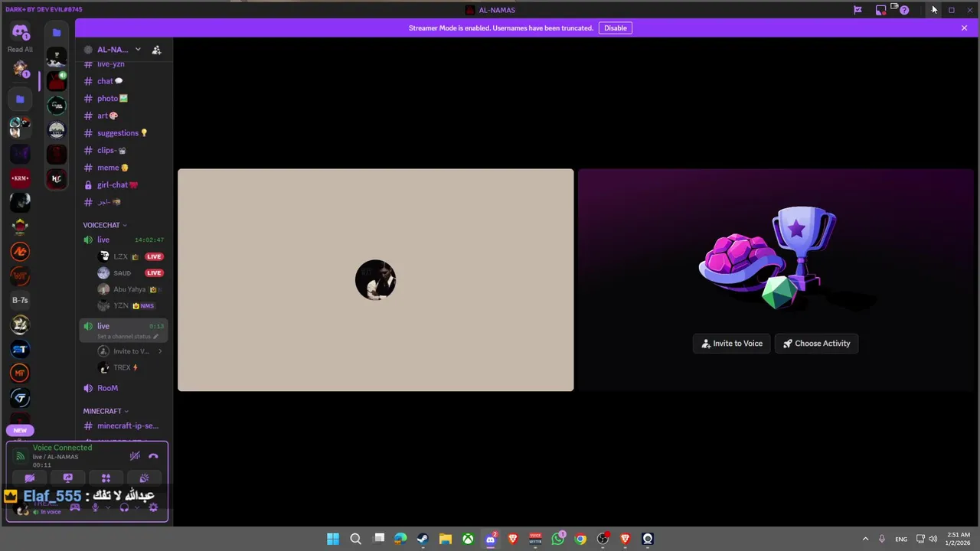Viewport: 980px width, 551px height.
Task: Open Google Chrome from taskbar
Action: [x=580, y=539]
